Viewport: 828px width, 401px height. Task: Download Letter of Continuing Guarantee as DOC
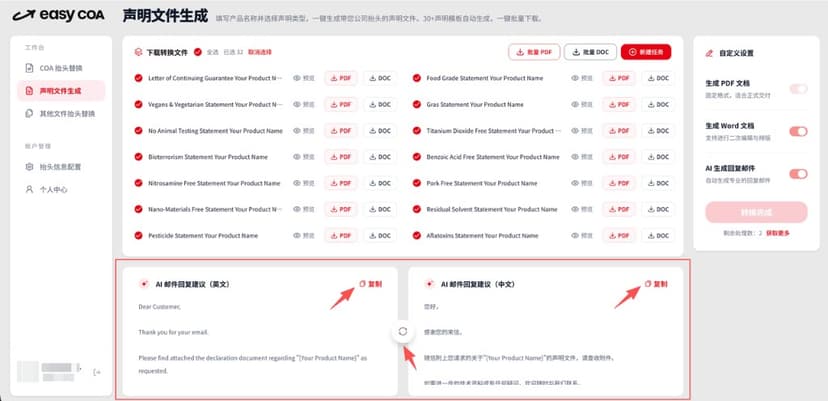tap(380, 78)
